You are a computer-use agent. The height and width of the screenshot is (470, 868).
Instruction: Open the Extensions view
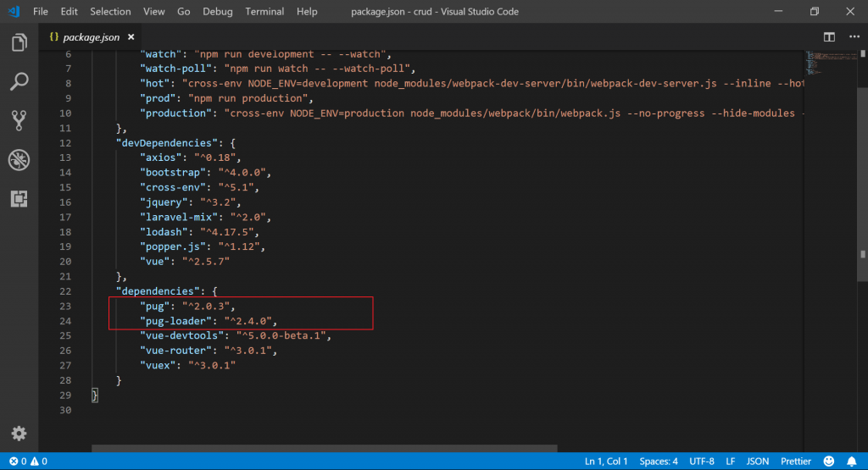19,198
